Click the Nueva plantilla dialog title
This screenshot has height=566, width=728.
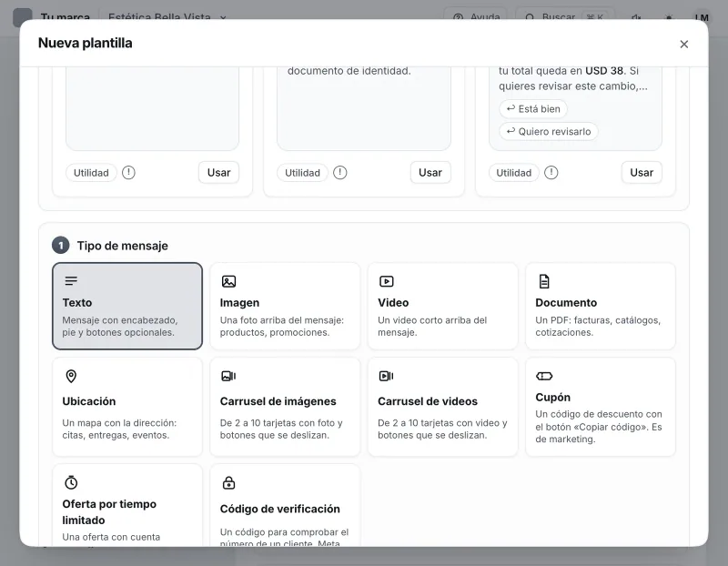pyautogui.click(x=85, y=43)
